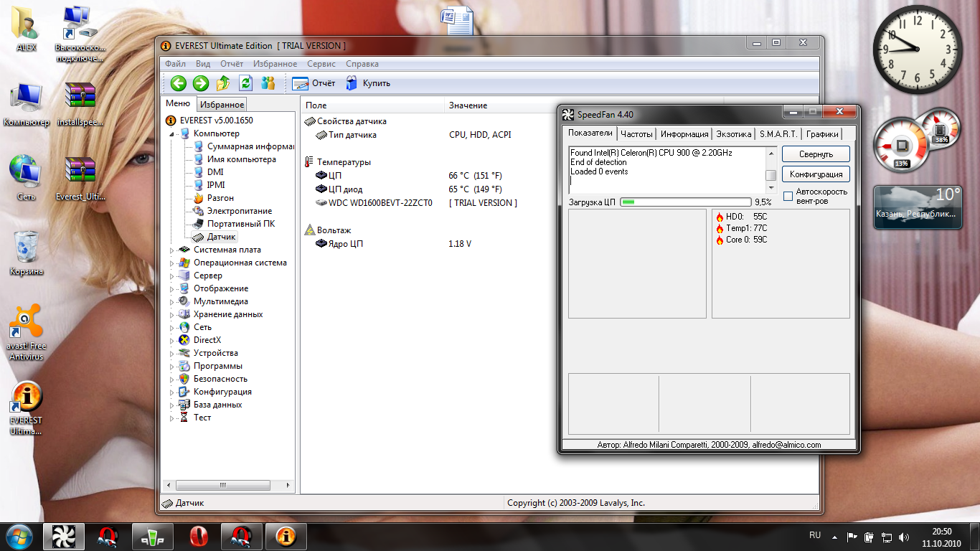This screenshot has width=980, height=551.
Task: Open the Вид menu
Action: click(x=203, y=64)
